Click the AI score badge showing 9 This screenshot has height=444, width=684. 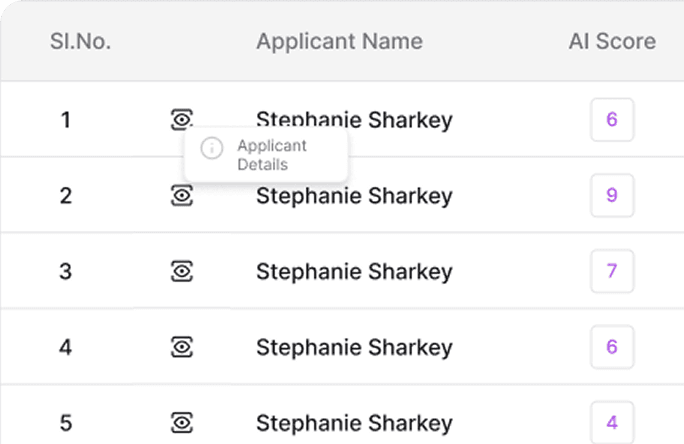(x=612, y=195)
